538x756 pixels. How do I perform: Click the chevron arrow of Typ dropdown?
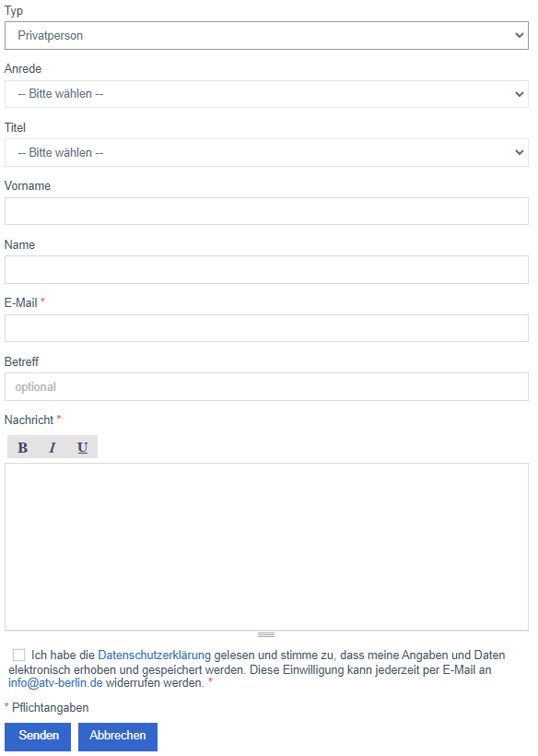(x=519, y=35)
